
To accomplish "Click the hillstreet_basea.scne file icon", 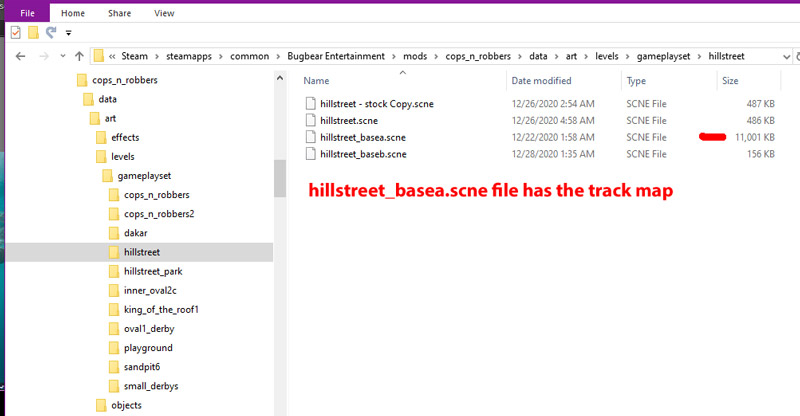I will coord(311,137).
